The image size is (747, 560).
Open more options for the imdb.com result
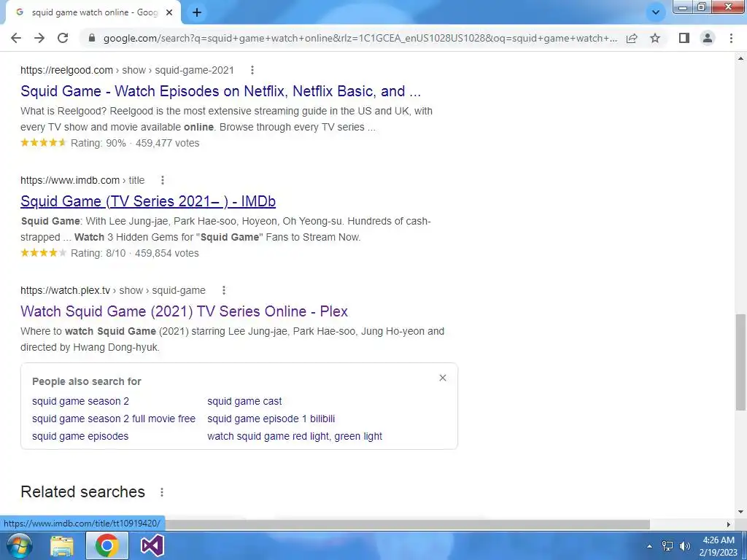coord(163,180)
